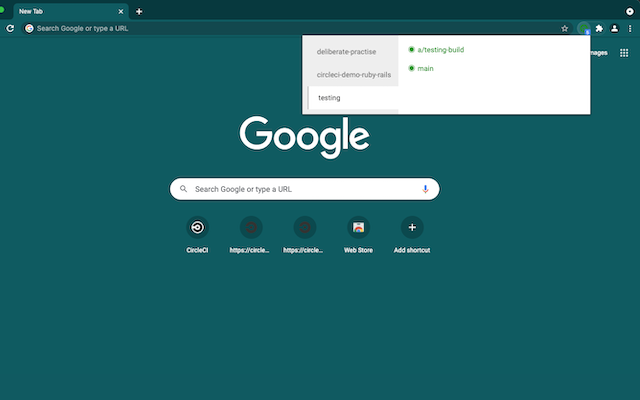This screenshot has width=640, height=400.
Task: Close the New Tab tab
Action: click(121, 11)
